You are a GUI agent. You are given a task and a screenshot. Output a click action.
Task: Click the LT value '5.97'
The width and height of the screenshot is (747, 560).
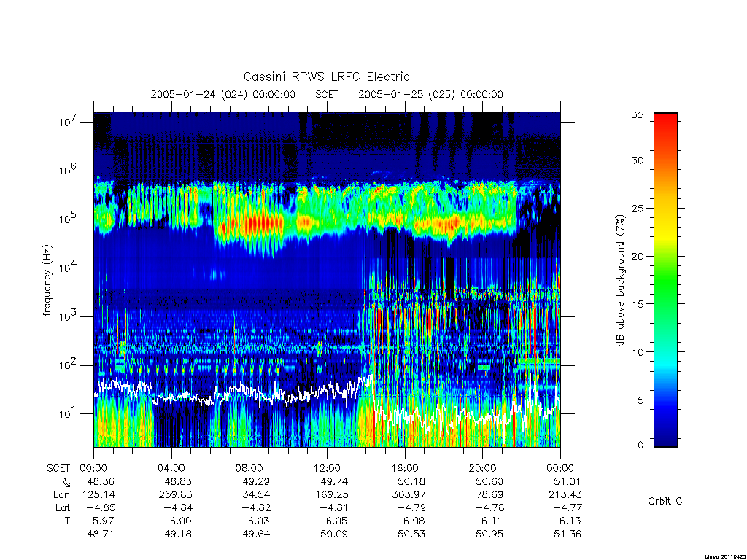click(x=103, y=521)
